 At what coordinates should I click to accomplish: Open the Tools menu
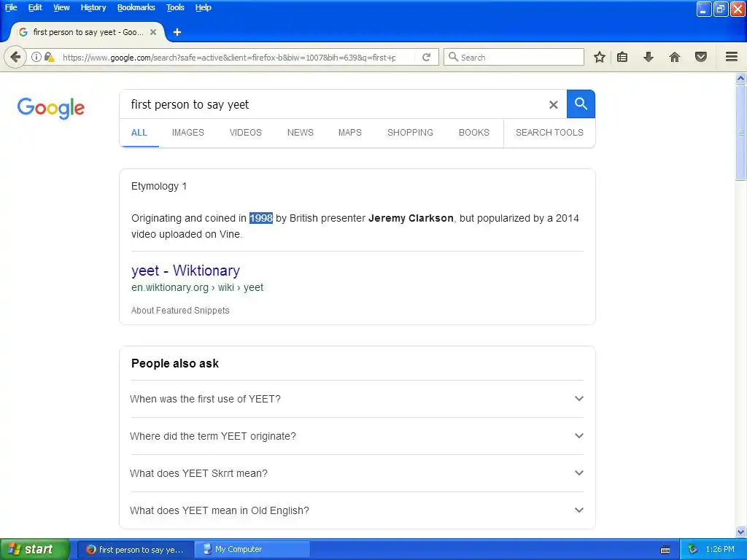(175, 7)
